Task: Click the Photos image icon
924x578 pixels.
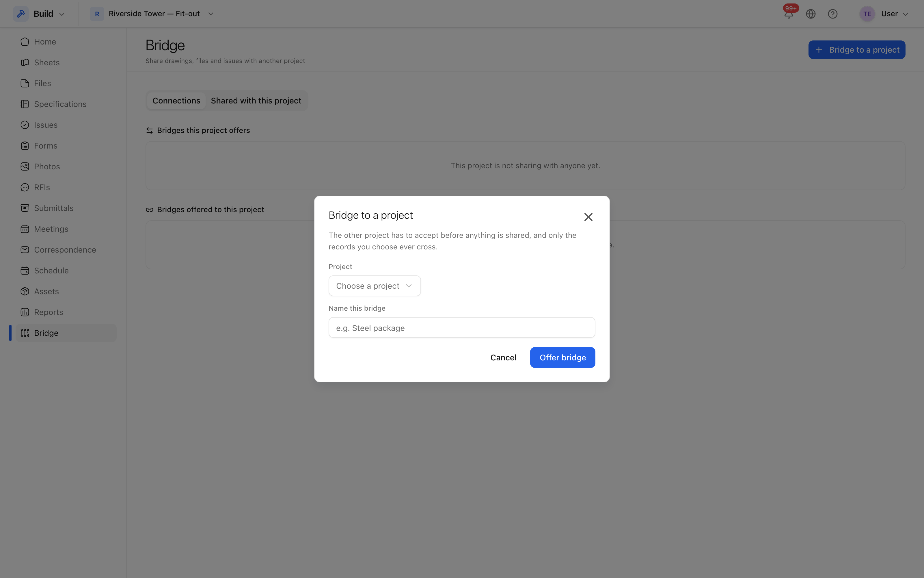Action: coord(25,167)
